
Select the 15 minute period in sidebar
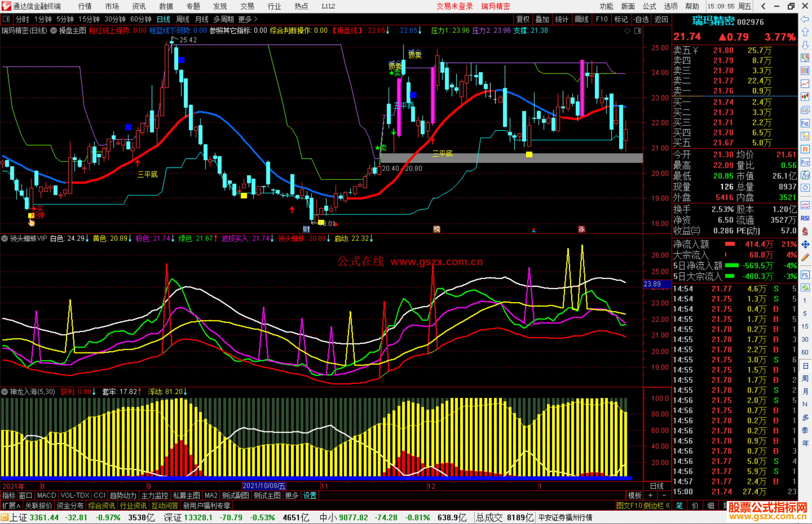[805, 326]
